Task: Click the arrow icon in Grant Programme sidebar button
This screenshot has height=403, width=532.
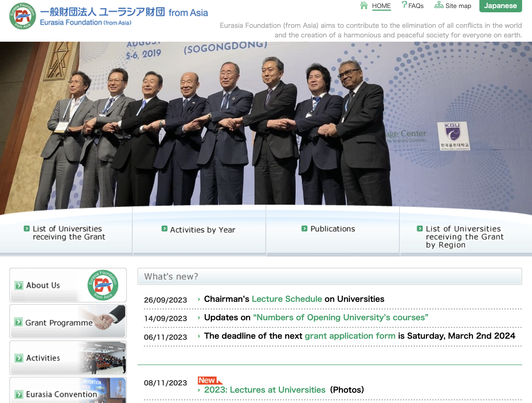Action: click(x=18, y=322)
